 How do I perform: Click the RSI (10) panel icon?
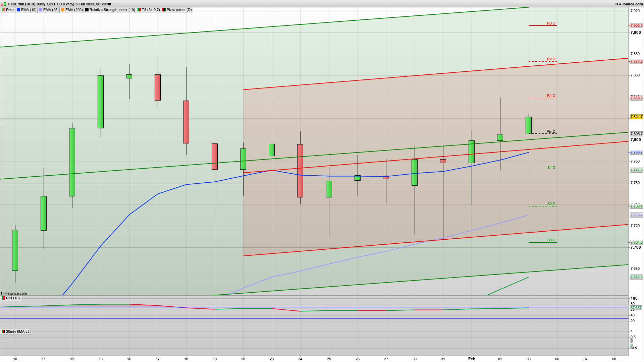point(3,298)
